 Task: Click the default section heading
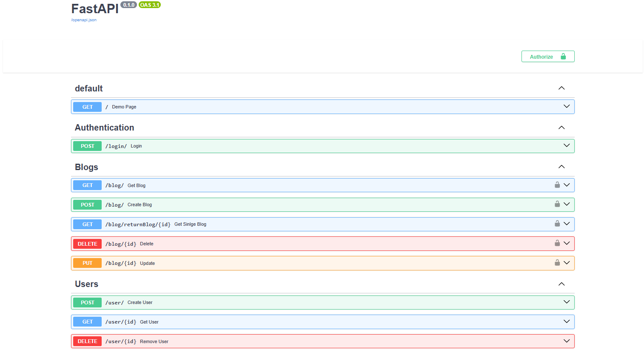[89, 88]
